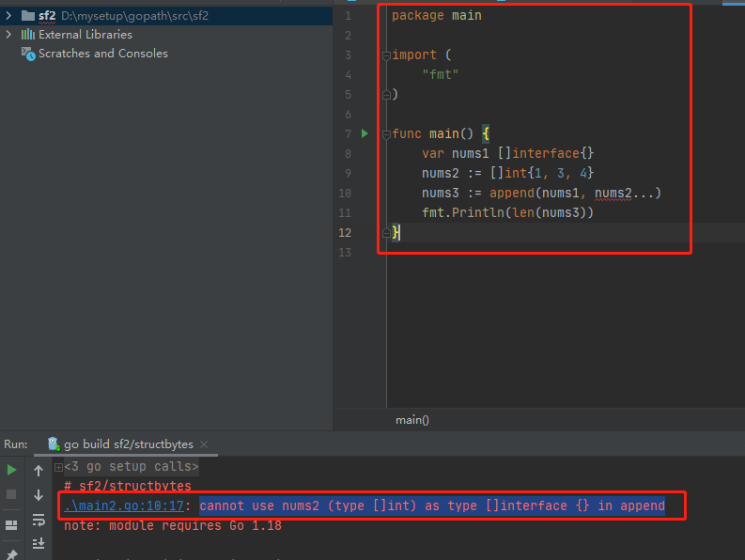745x560 pixels.
Task: Toggle soft-wrap in run console
Action: point(39,520)
